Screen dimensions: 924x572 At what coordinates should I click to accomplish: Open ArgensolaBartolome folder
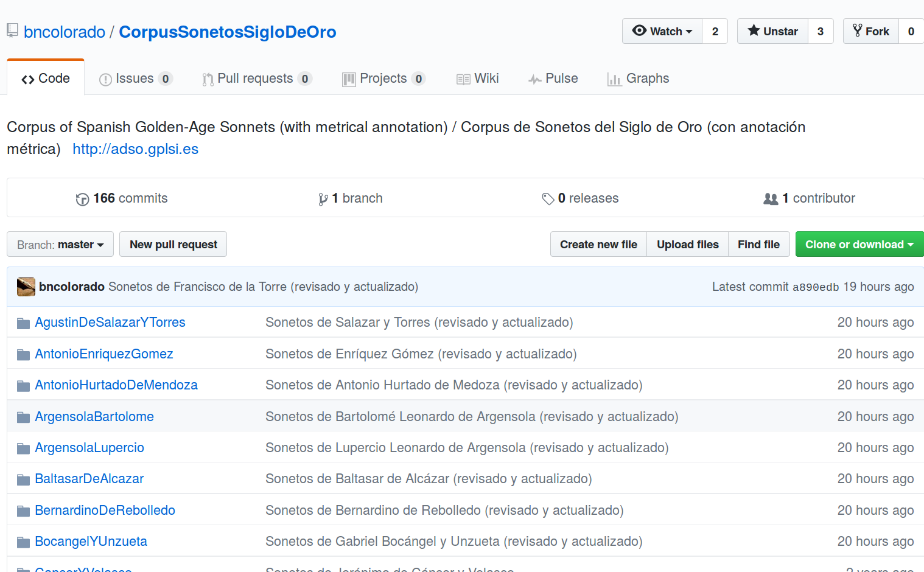[94, 417]
